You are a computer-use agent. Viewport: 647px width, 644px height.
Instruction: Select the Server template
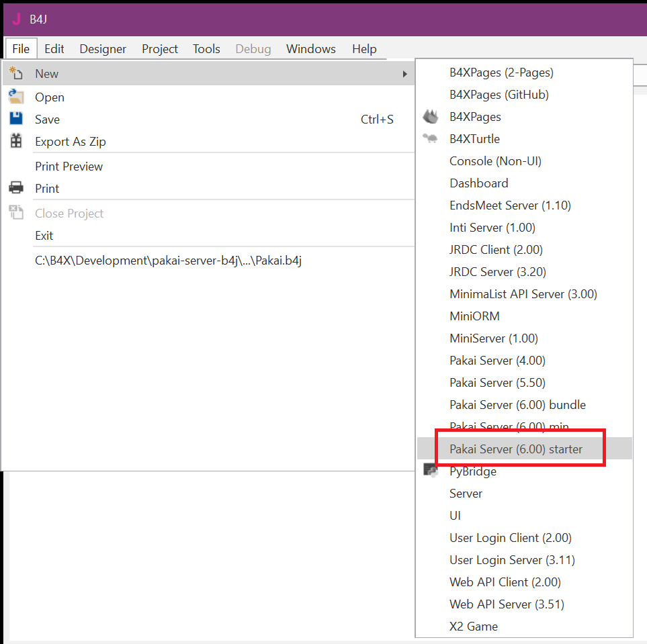tap(525, 494)
